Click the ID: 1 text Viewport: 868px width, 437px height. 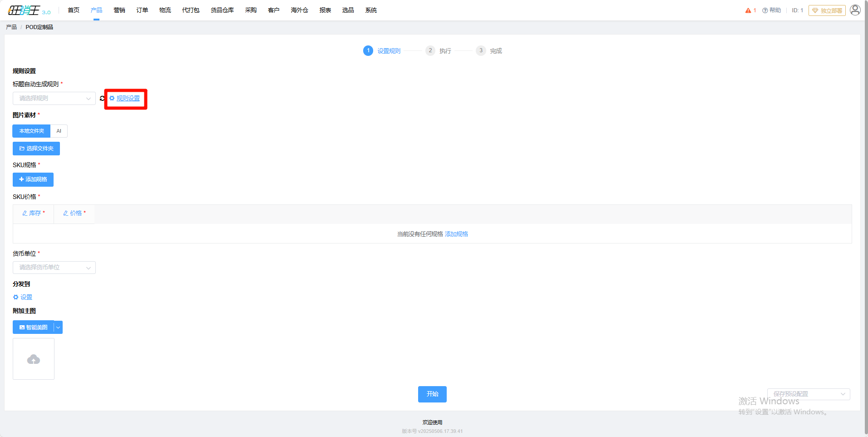coord(798,10)
